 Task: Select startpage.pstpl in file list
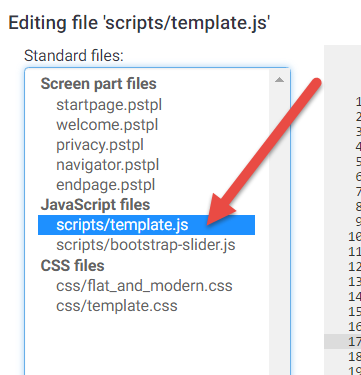[x=109, y=105]
